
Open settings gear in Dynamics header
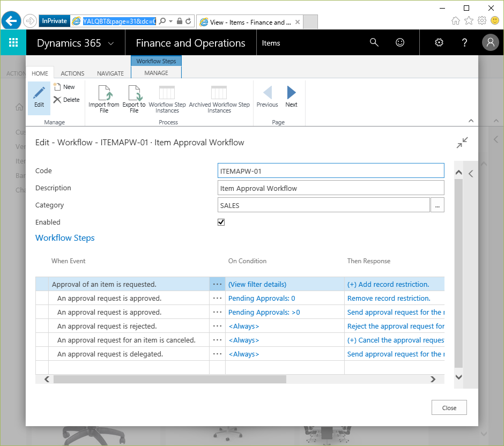[x=439, y=42]
